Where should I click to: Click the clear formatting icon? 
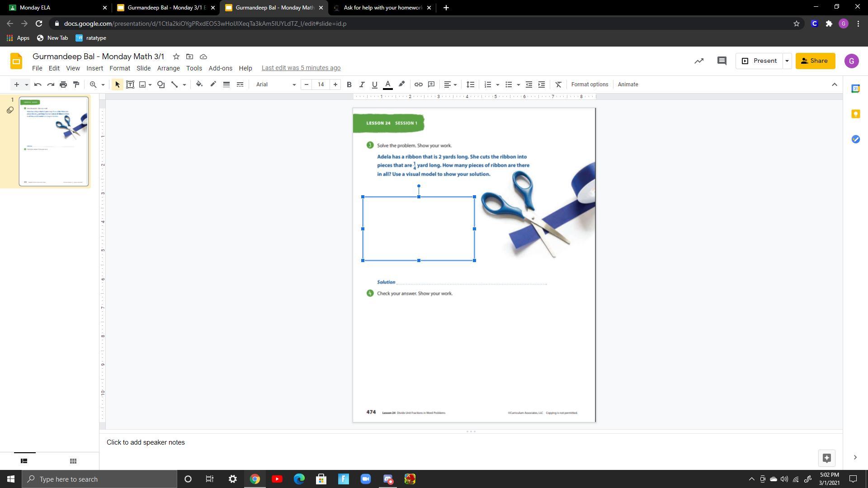point(558,84)
